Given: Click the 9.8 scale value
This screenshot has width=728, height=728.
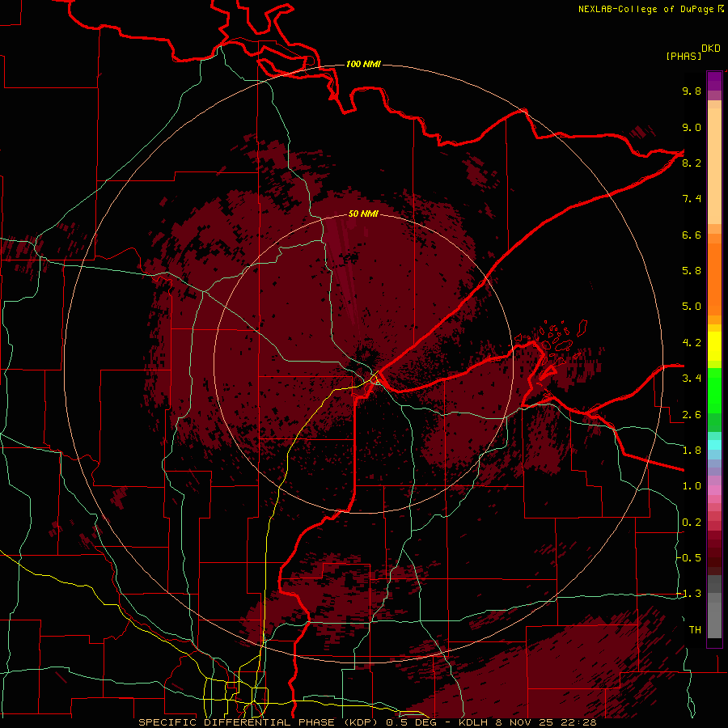Looking at the screenshot, I should tap(692, 91).
